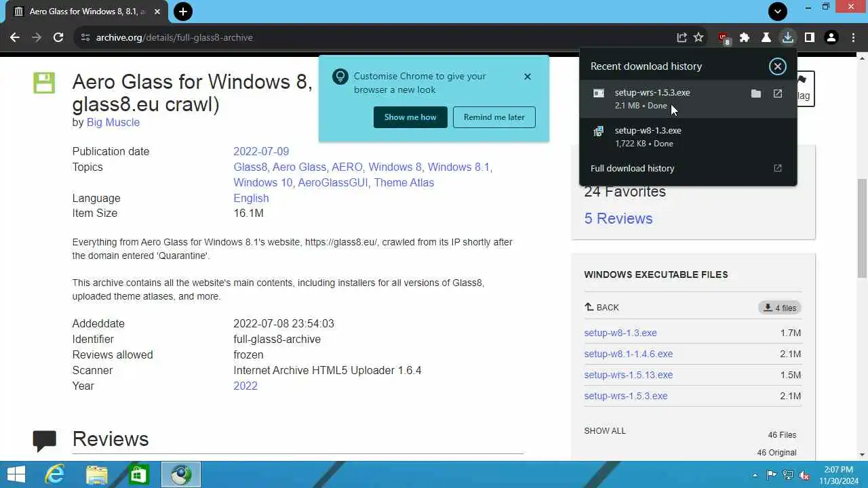Image resolution: width=868 pixels, height=488 pixels.
Task: Click Remind me later button
Action: [x=494, y=117]
